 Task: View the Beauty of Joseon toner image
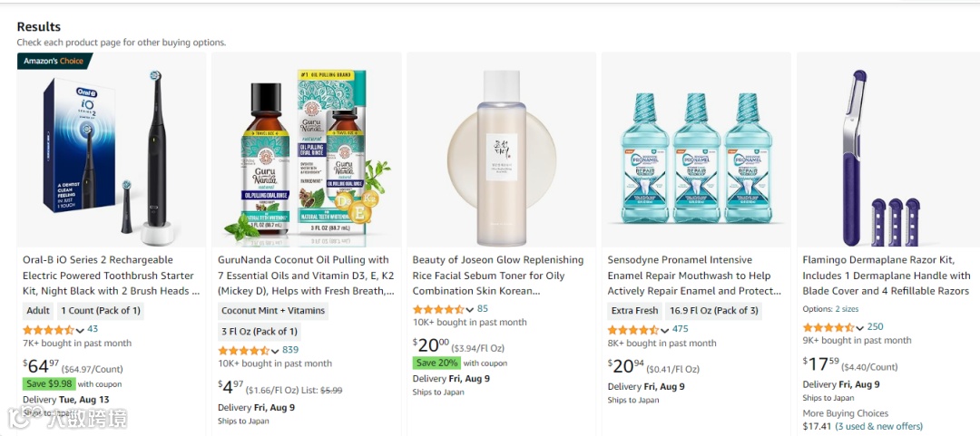501,150
